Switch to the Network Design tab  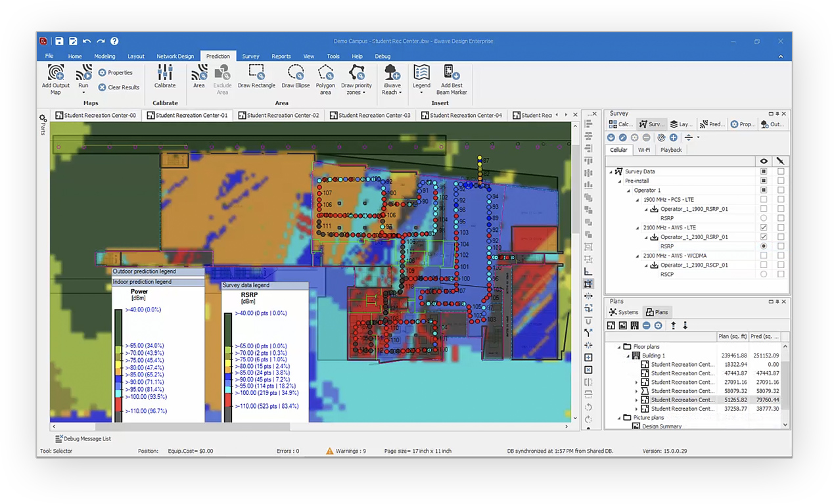(x=175, y=57)
